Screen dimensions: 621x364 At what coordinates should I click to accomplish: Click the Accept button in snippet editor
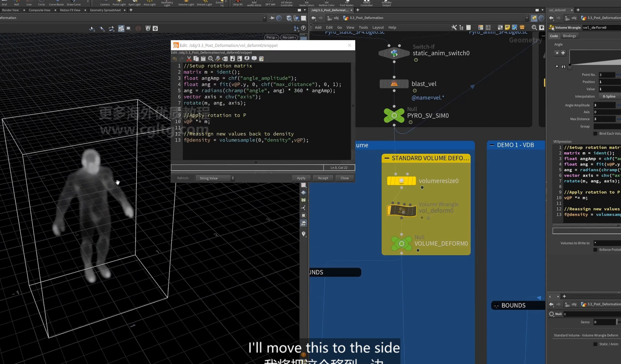(x=323, y=178)
